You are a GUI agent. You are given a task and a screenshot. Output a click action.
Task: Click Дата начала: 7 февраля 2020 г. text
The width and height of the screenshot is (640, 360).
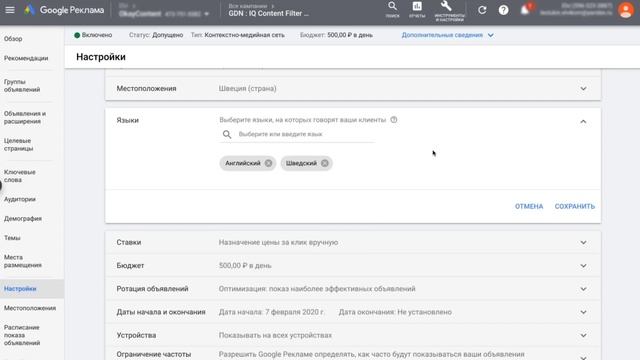pyautogui.click(x=271, y=312)
